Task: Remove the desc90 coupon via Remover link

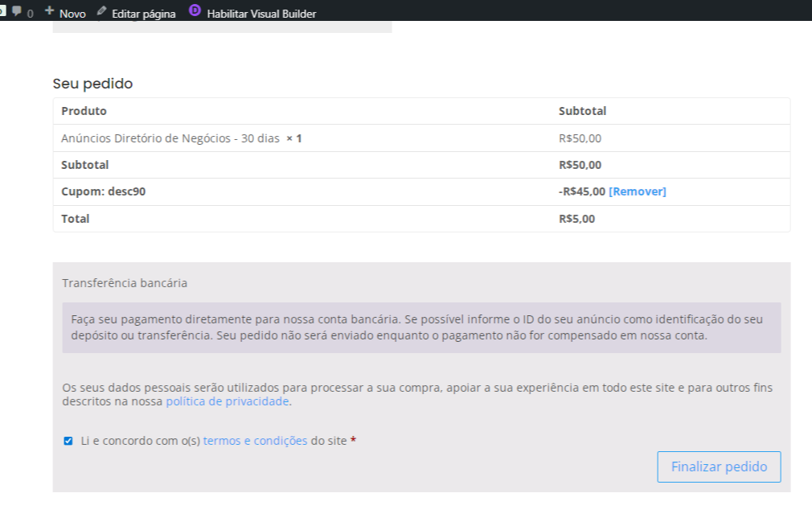Action: coord(637,191)
